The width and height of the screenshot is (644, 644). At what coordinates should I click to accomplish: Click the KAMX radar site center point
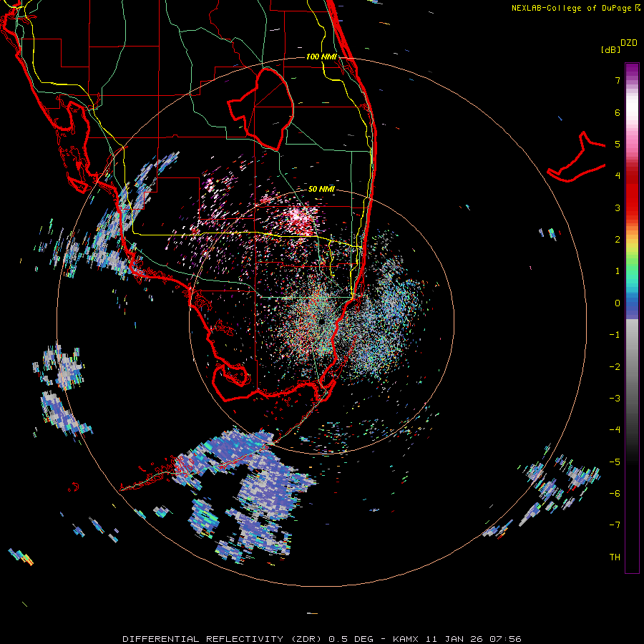[x=321, y=321]
